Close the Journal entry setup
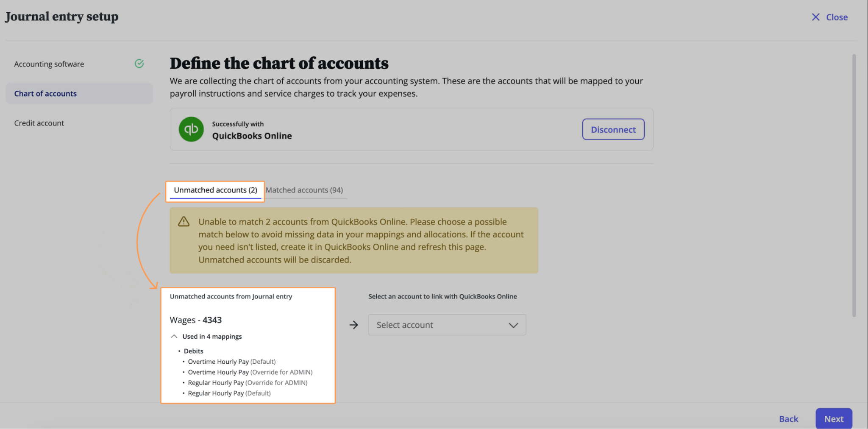 tap(829, 17)
